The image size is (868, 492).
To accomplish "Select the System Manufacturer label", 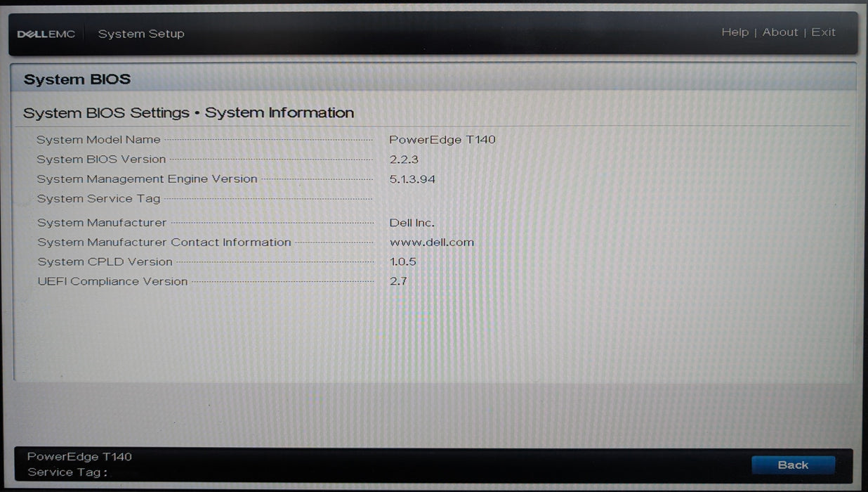I will (x=102, y=223).
